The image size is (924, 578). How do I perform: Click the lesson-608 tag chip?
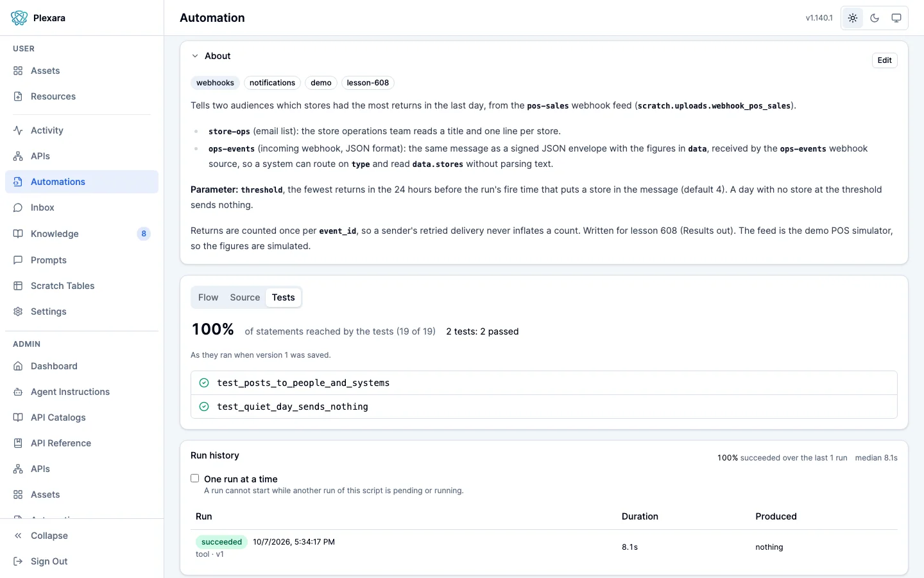pyautogui.click(x=368, y=83)
